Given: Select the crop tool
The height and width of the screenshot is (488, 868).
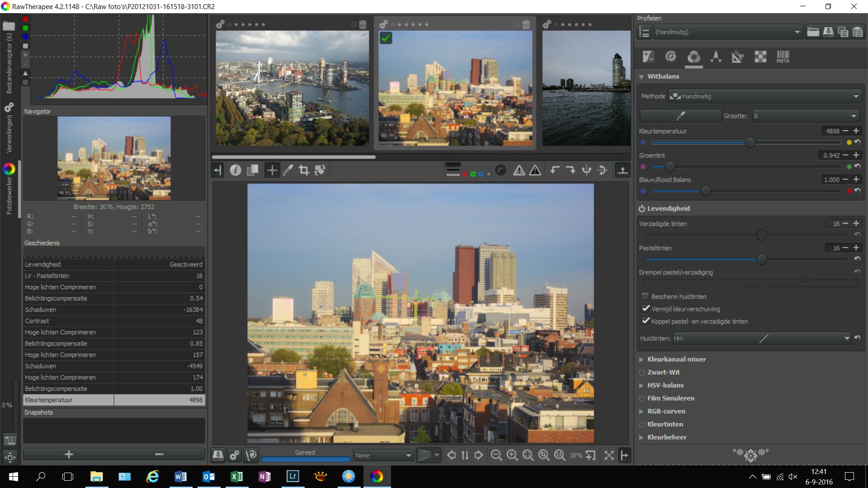Looking at the screenshot, I should click(304, 170).
